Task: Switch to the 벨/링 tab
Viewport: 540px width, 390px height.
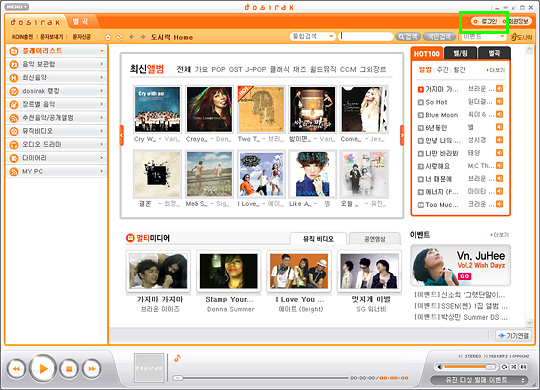Action: coord(460,53)
